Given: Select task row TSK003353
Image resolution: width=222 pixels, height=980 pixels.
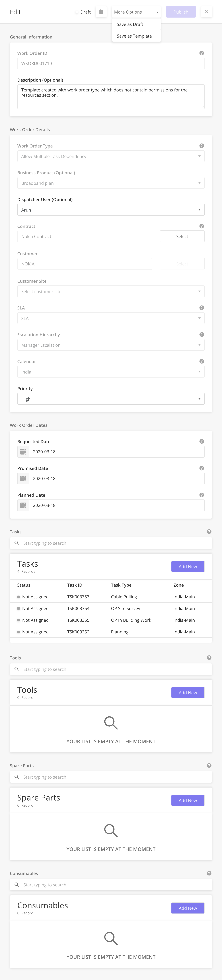Looking at the screenshot, I should point(111,597).
